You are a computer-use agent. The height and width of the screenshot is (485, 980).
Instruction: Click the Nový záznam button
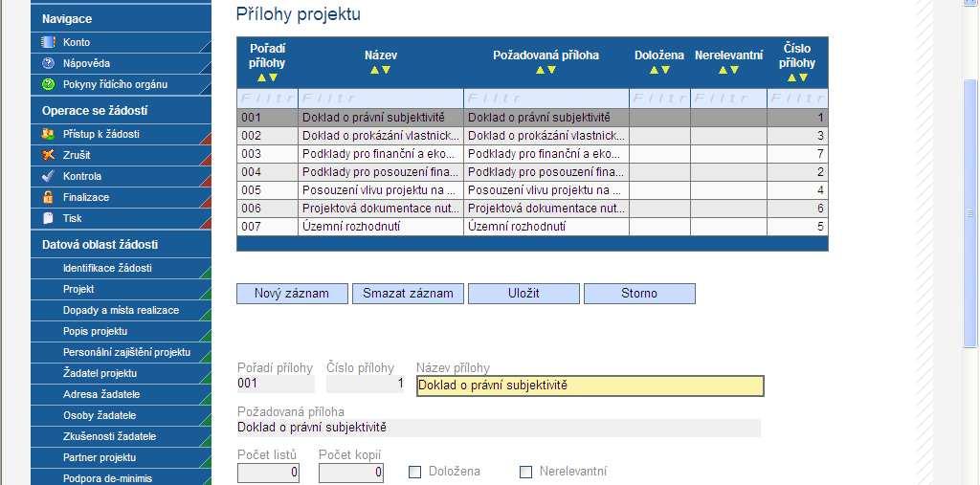pos(292,294)
